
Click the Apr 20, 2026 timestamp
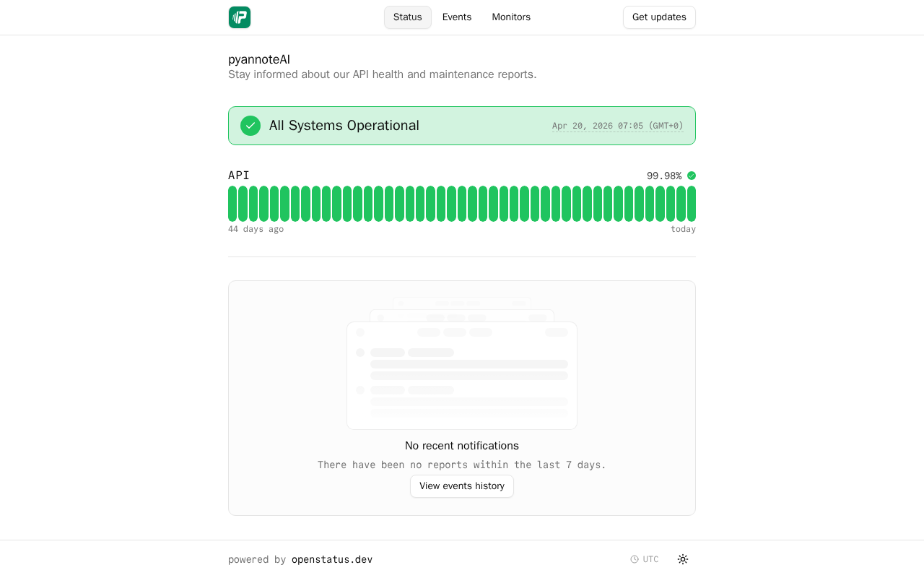pos(617,126)
